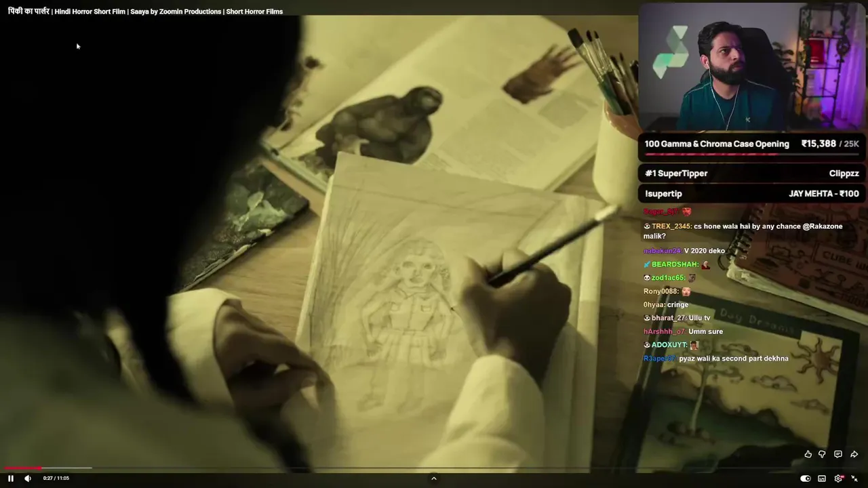Click chat message 'Umm sure' by hArshhh_o7
This screenshot has width=868, height=488.
705,331
